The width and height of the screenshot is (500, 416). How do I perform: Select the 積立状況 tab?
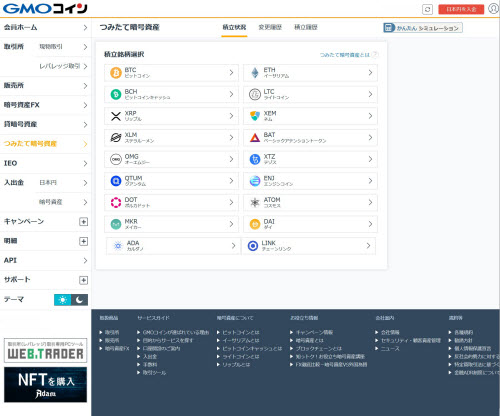click(234, 27)
